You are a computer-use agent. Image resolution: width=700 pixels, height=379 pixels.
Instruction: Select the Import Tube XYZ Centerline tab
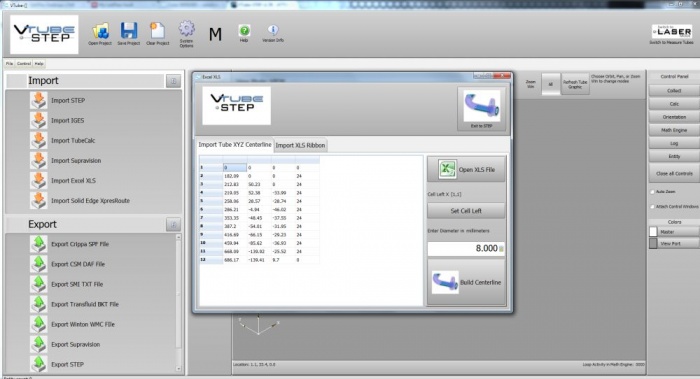pos(235,145)
